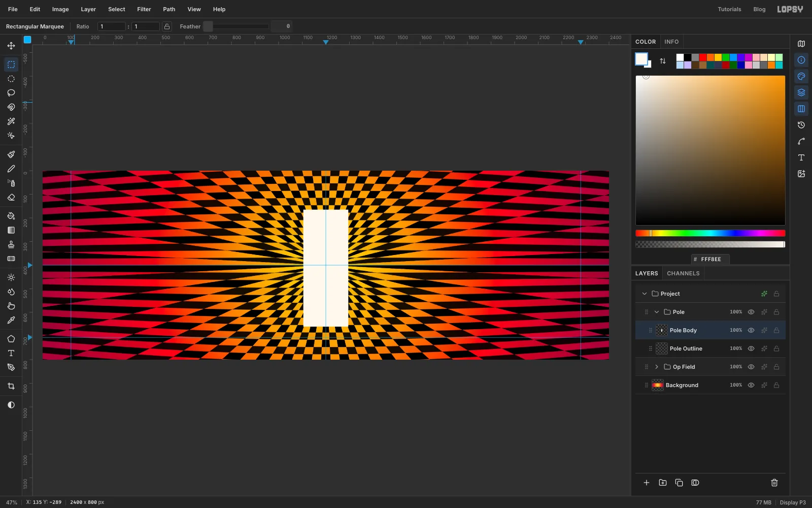Hide the Background layer
The image size is (812, 508).
(751, 385)
